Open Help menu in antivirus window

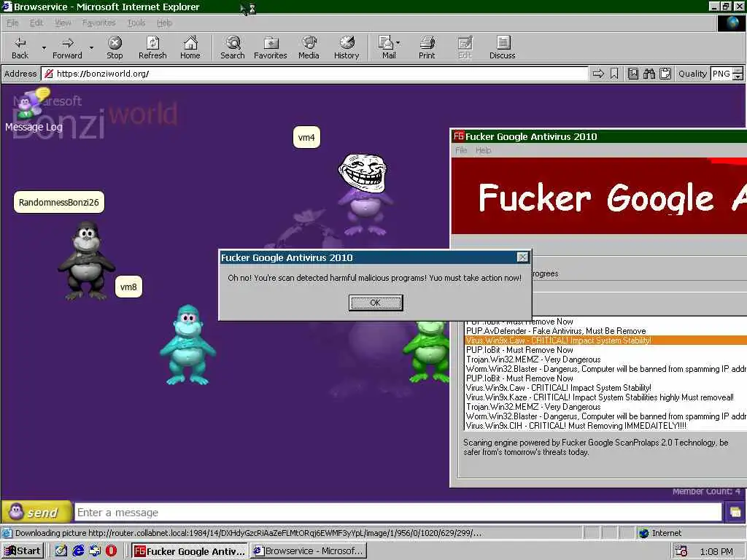483,150
